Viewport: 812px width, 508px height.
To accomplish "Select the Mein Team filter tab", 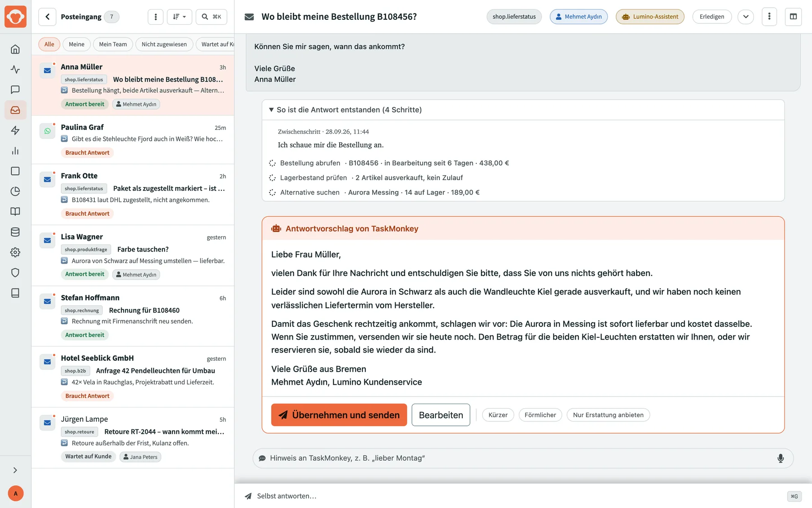I will coord(113,44).
